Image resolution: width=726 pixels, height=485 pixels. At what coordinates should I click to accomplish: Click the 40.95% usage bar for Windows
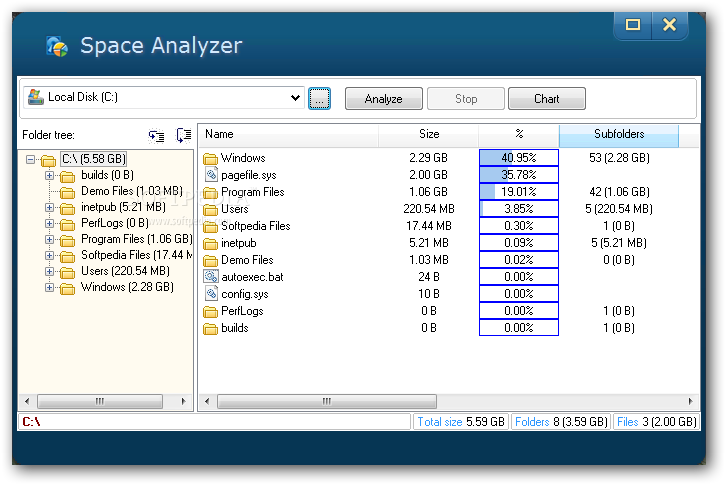coord(519,158)
